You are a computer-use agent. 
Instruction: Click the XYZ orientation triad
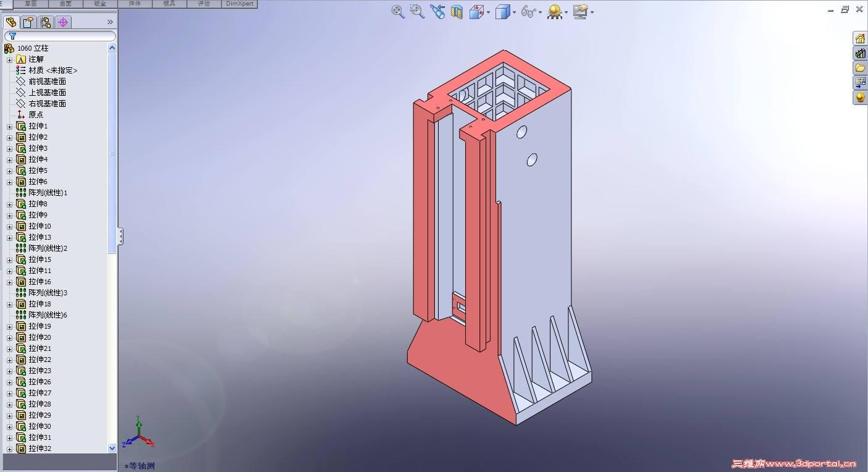[138, 432]
